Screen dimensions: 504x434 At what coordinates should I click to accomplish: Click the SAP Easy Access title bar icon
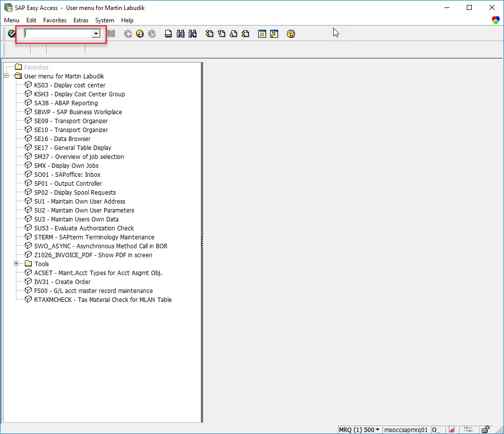pyautogui.click(x=8, y=7)
